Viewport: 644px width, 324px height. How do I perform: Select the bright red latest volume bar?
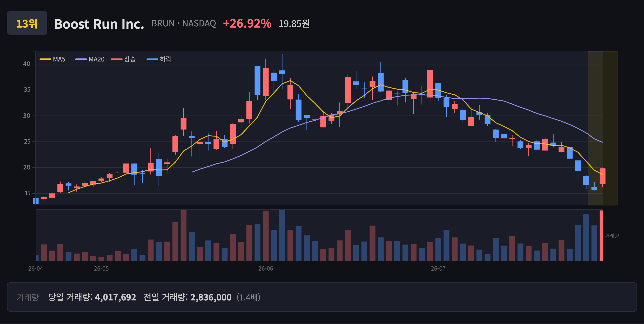coord(601,236)
